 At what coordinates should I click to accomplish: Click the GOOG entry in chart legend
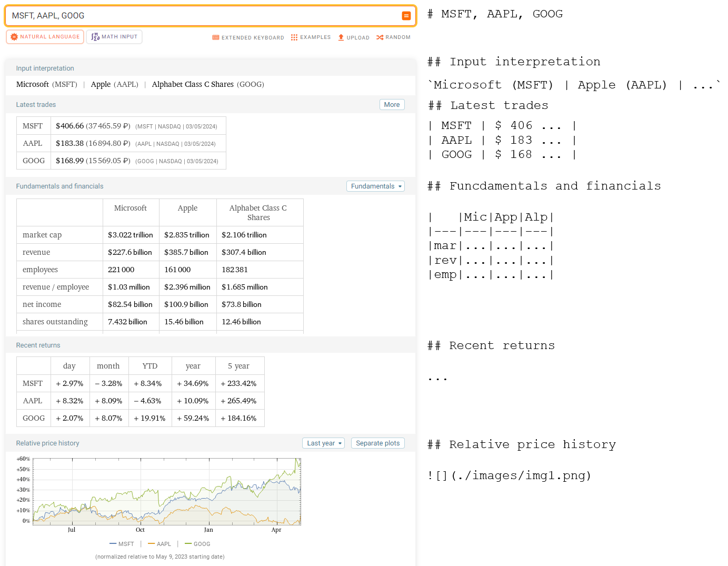[x=197, y=544]
